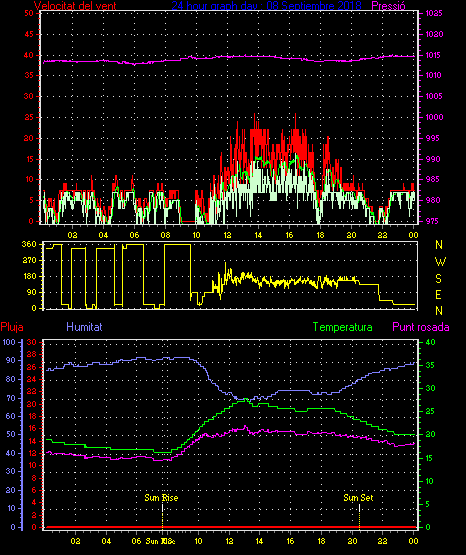
Task: Click the "W" compass letter
Action: click(440, 262)
